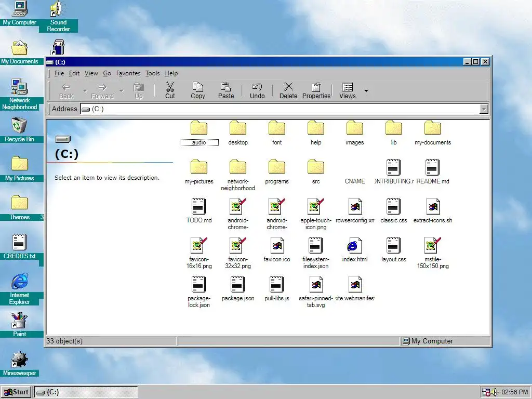Select the classic.css file
This screenshot has width=532, height=399.
click(x=394, y=211)
